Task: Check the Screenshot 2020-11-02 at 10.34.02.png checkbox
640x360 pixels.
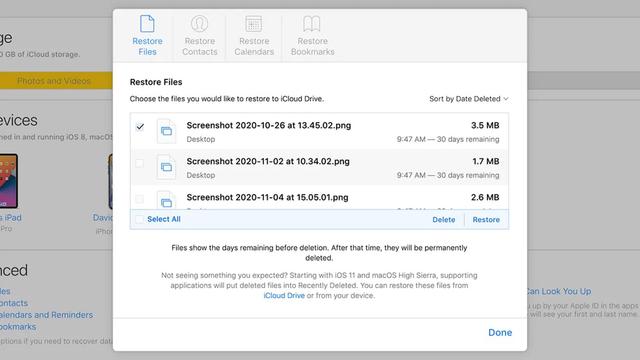Action: [x=140, y=163]
